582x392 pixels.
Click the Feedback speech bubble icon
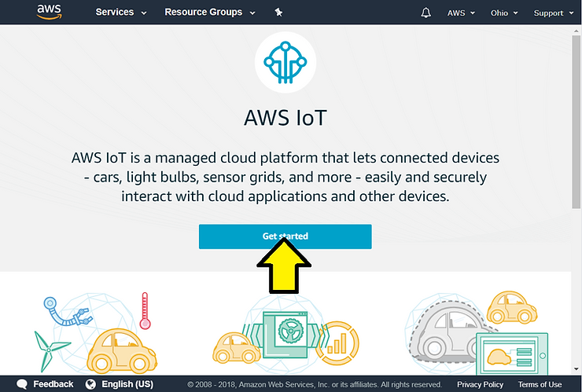coord(22,384)
